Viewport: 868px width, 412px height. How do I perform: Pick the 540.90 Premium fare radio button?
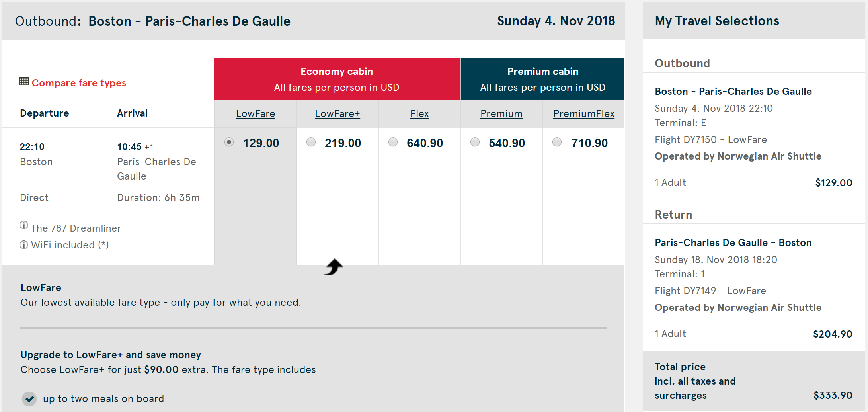pos(475,142)
